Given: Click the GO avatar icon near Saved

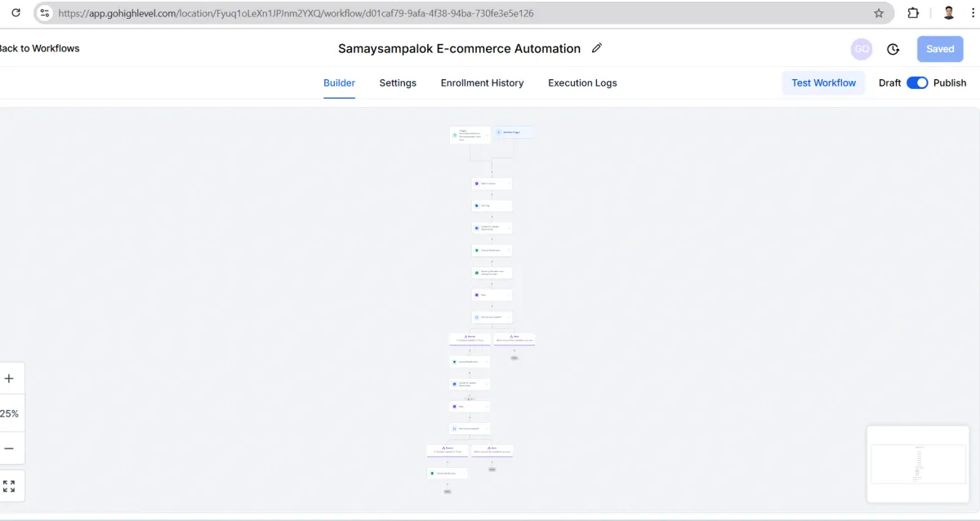Looking at the screenshot, I should coord(862,49).
